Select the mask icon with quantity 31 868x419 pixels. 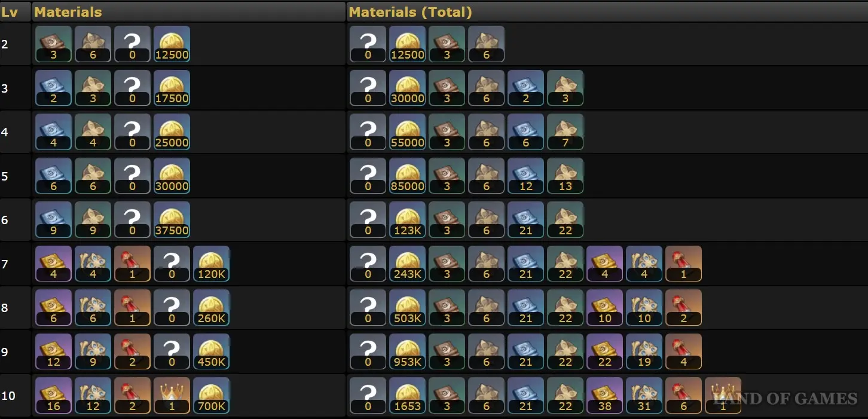click(644, 395)
